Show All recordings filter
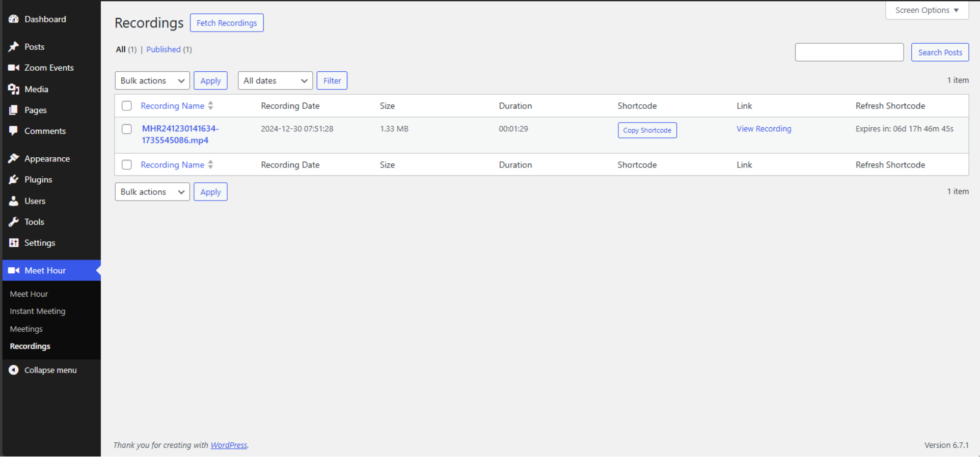980x457 pixels. click(121, 49)
